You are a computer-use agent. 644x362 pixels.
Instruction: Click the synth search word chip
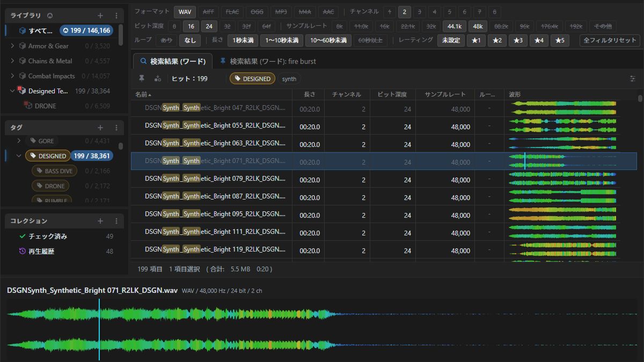[x=289, y=79]
